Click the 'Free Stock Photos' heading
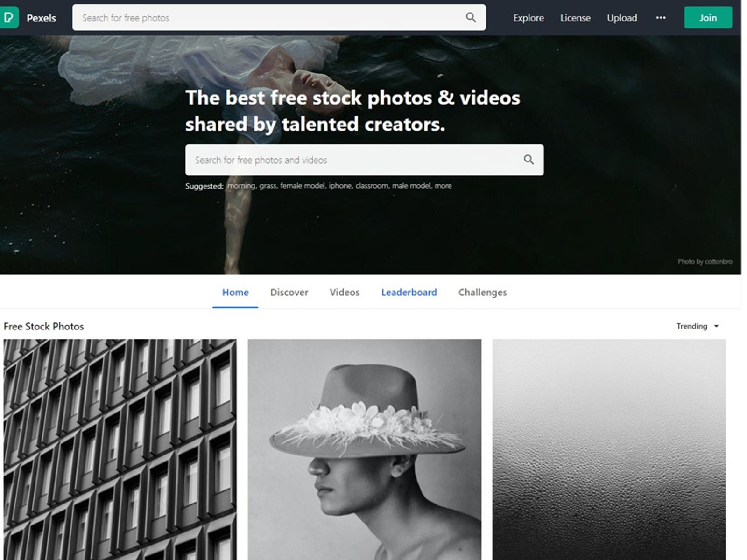 pos(43,326)
